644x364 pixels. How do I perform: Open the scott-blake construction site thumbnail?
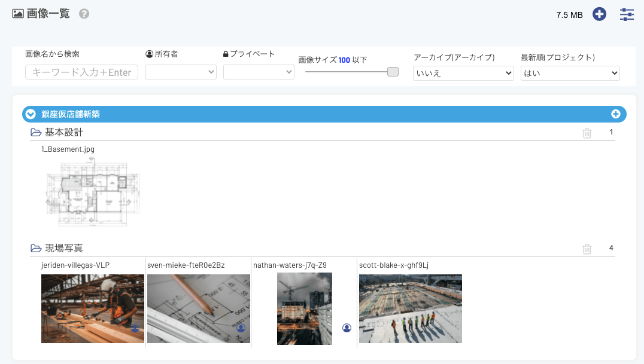pos(410,308)
